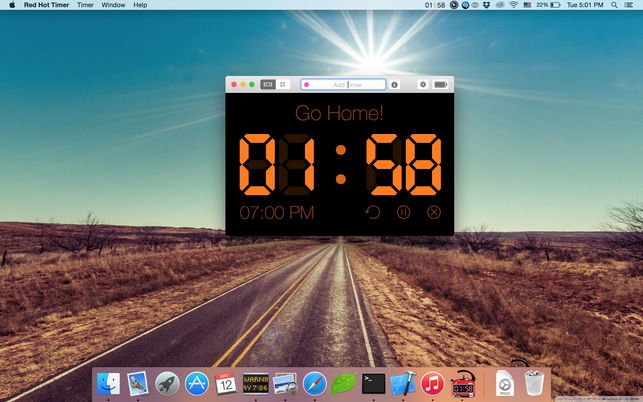Image resolution: width=643 pixels, height=402 pixels.
Task: Open the Trash in the Dock
Action: [534, 383]
